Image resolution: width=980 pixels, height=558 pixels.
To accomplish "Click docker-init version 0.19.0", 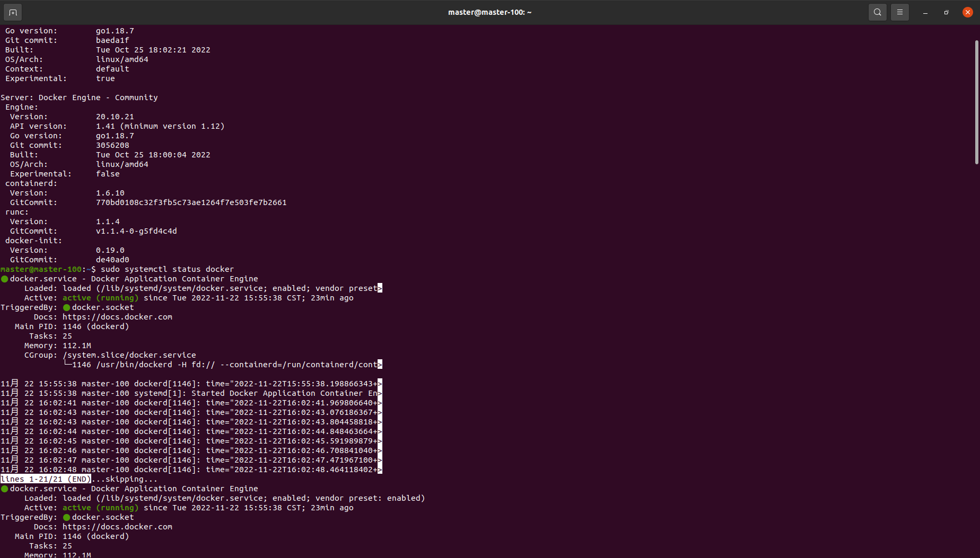I will coord(110,250).
